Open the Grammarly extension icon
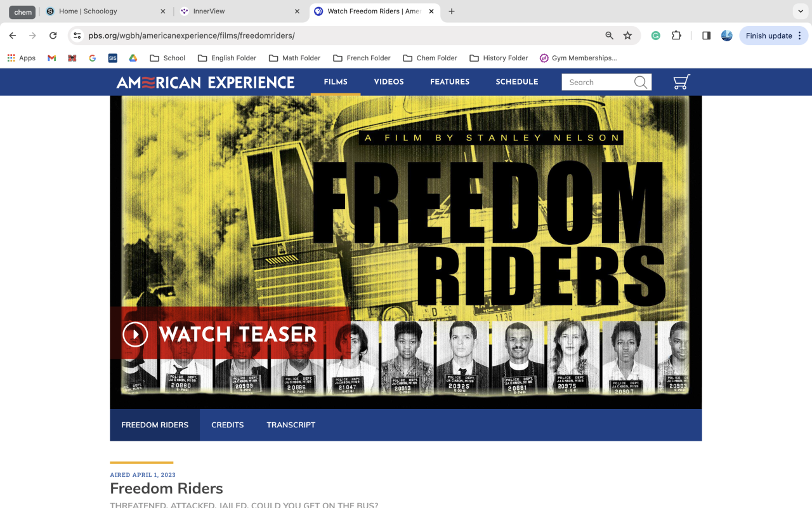The height and width of the screenshot is (508, 812). coord(656,36)
